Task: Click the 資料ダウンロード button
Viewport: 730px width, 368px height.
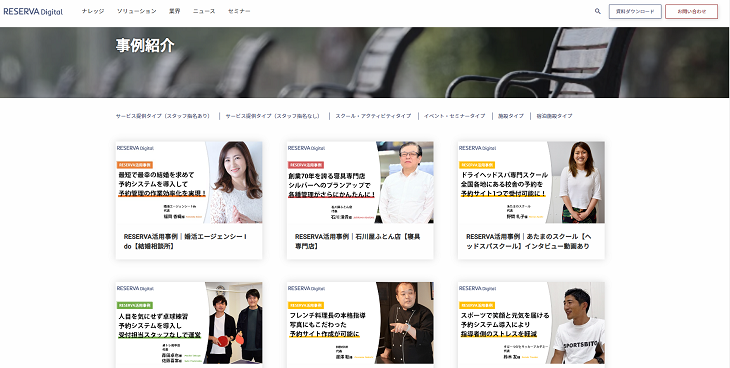Action: 635,12
